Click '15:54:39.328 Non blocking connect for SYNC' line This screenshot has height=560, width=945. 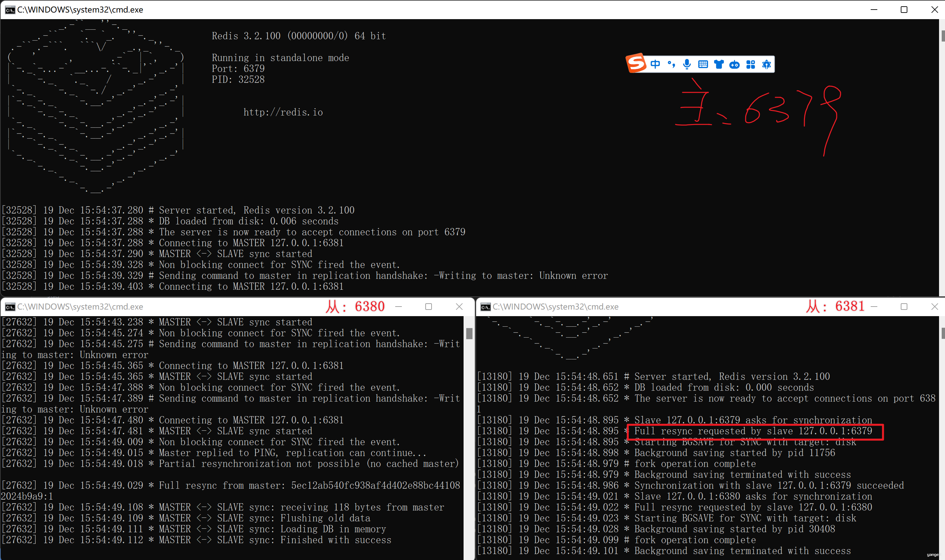tap(200, 265)
